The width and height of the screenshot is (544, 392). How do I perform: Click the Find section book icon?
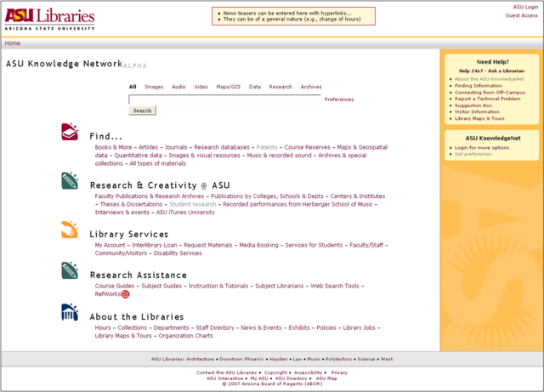click(x=70, y=132)
